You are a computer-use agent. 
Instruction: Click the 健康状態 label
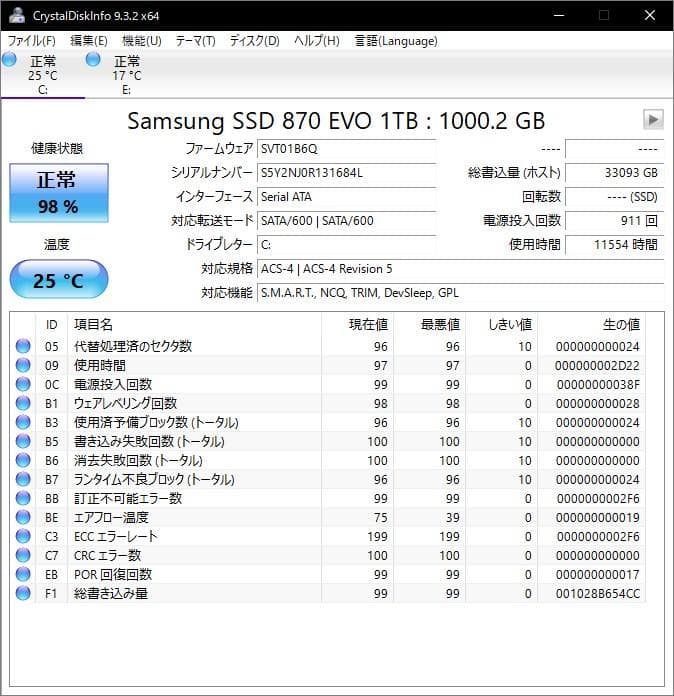click(57, 148)
